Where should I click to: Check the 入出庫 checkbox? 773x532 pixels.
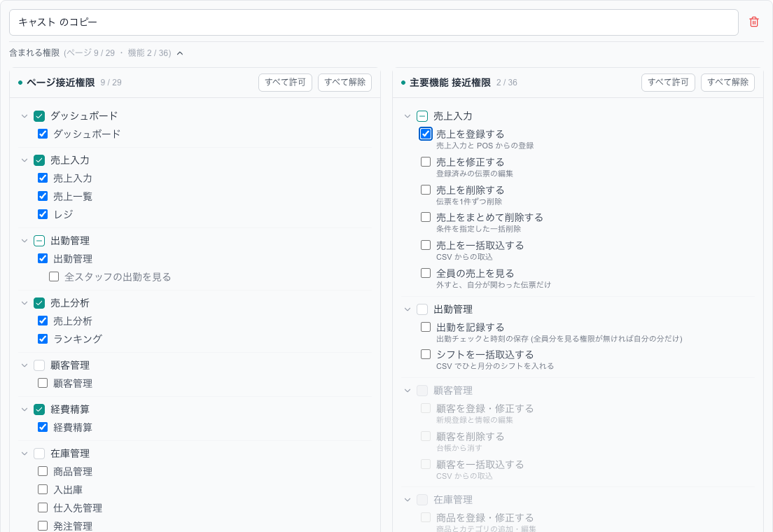43,489
